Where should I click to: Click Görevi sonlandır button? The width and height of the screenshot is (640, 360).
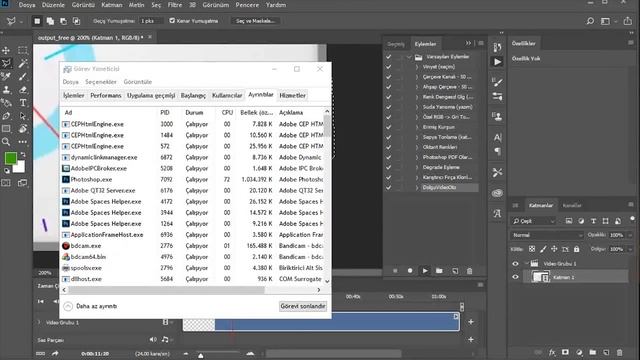point(303,306)
